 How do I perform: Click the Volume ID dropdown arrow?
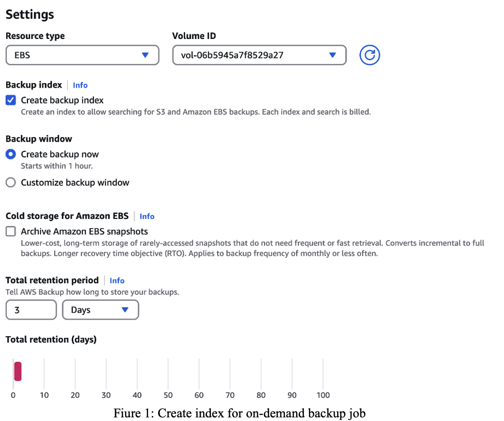tap(333, 55)
